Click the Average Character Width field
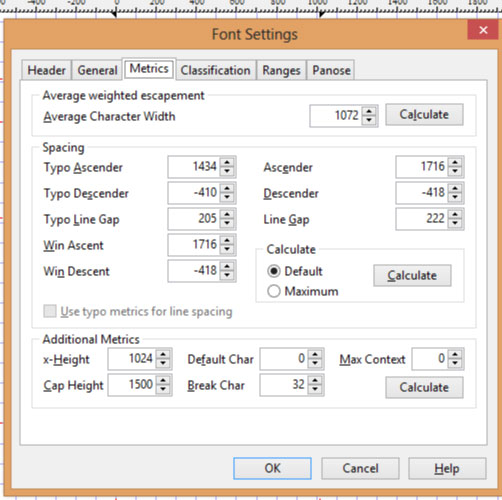This screenshot has width=502, height=500. [x=336, y=116]
